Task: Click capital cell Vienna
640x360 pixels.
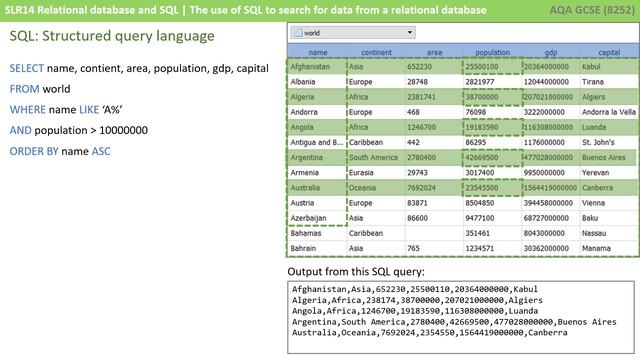Action: click(609, 203)
